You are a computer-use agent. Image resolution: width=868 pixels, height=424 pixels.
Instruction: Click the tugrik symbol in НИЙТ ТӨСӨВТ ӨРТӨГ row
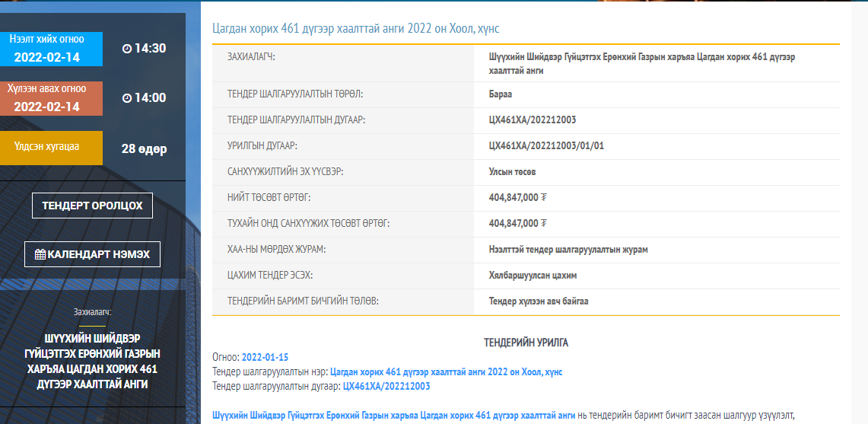tap(543, 198)
